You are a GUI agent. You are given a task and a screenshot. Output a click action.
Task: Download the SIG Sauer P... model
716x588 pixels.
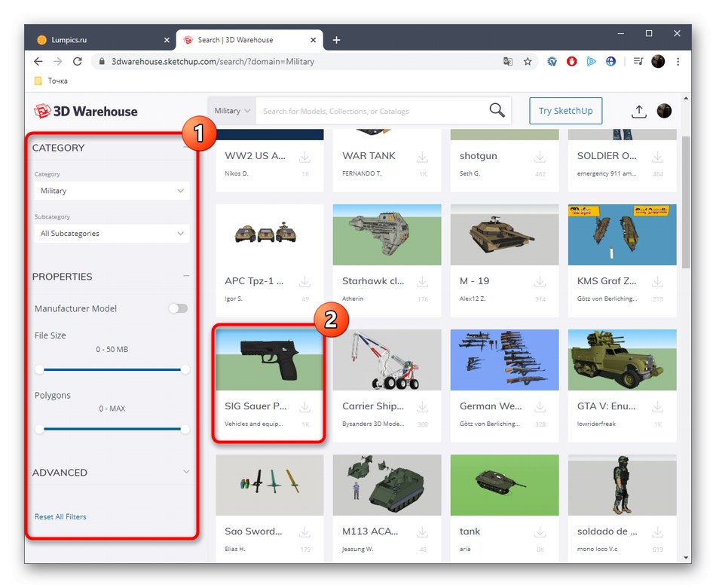(x=304, y=407)
